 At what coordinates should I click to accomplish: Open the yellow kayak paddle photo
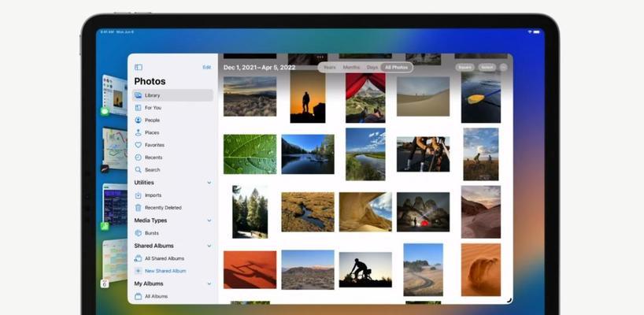(481, 97)
